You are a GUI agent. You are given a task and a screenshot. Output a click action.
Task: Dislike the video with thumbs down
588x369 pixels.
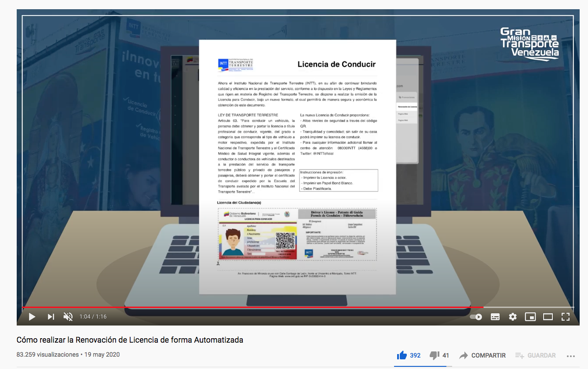tap(439, 355)
